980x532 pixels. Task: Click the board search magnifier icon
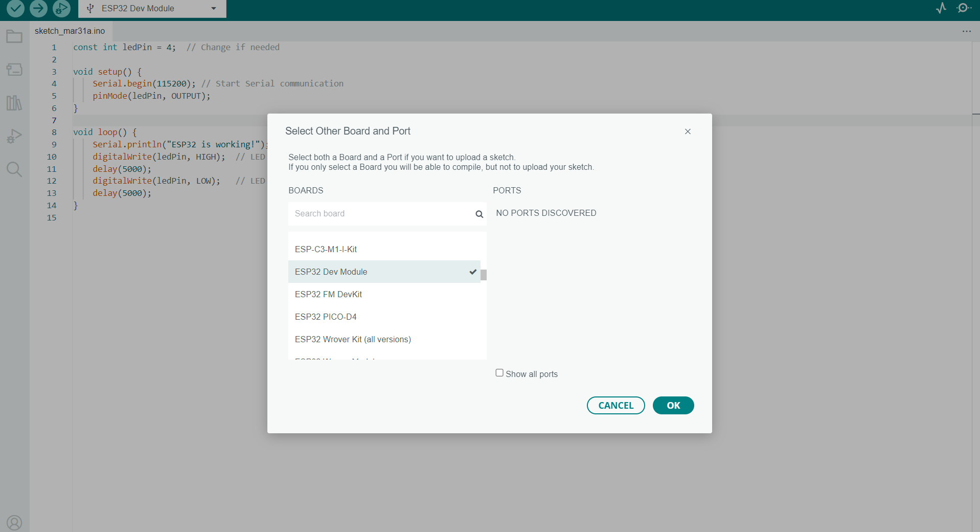click(480, 214)
